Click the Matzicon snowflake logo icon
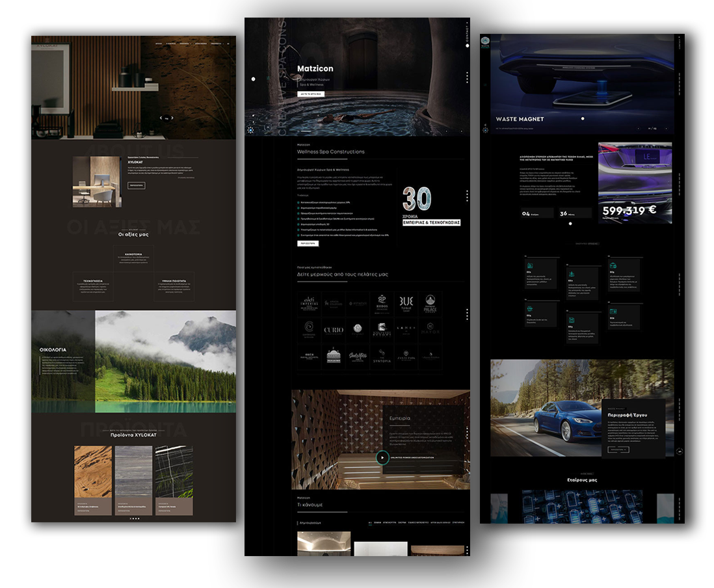The image size is (714, 588). click(250, 129)
